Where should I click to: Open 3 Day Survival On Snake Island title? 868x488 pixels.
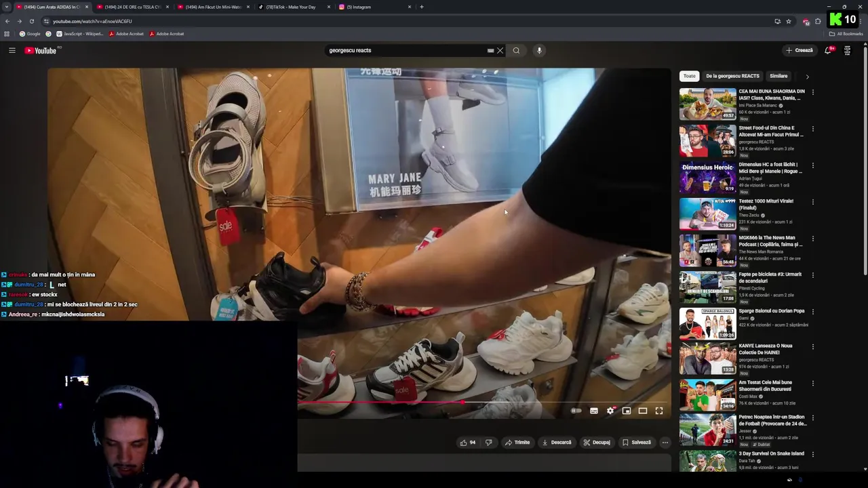pyautogui.click(x=771, y=453)
